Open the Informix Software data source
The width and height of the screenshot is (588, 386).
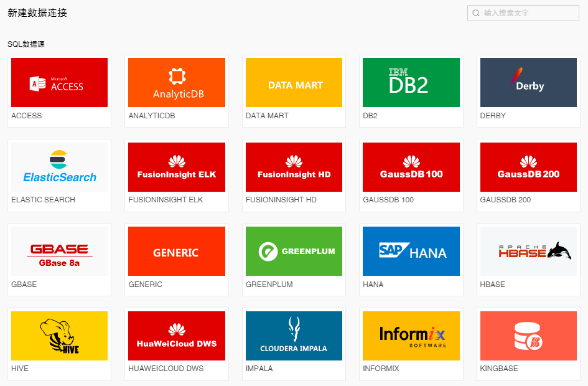[x=411, y=336]
